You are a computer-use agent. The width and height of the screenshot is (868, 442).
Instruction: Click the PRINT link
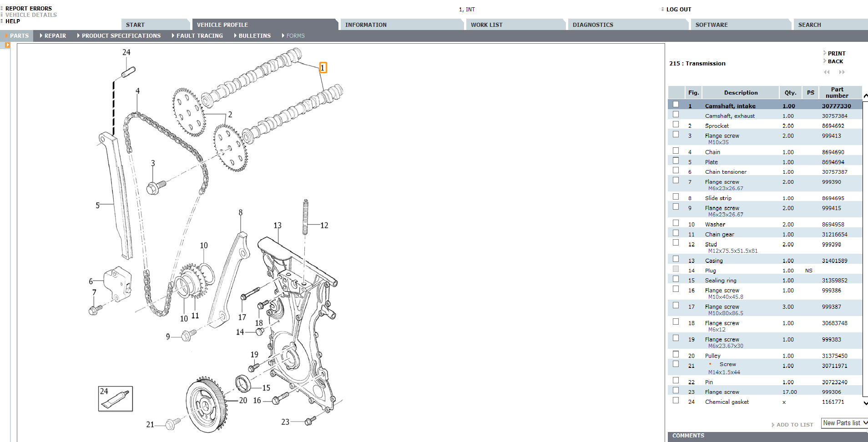pyautogui.click(x=836, y=54)
